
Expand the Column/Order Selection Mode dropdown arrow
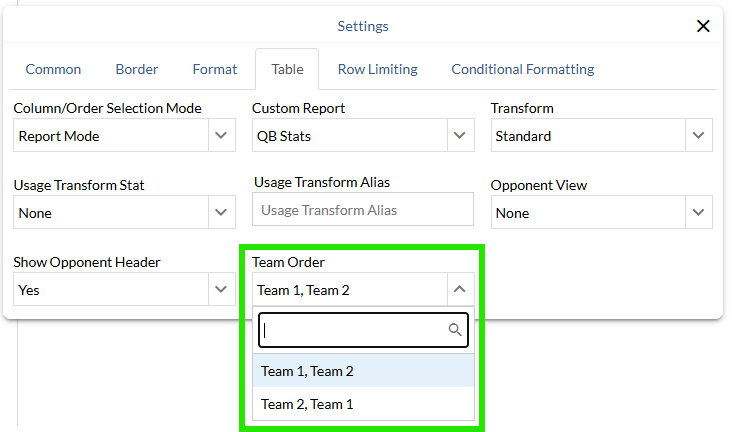coord(221,136)
